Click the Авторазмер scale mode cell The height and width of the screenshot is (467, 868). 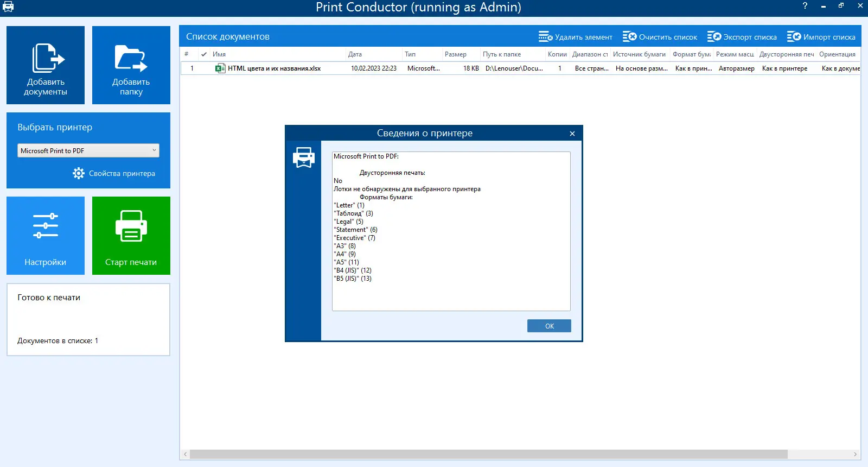point(737,68)
